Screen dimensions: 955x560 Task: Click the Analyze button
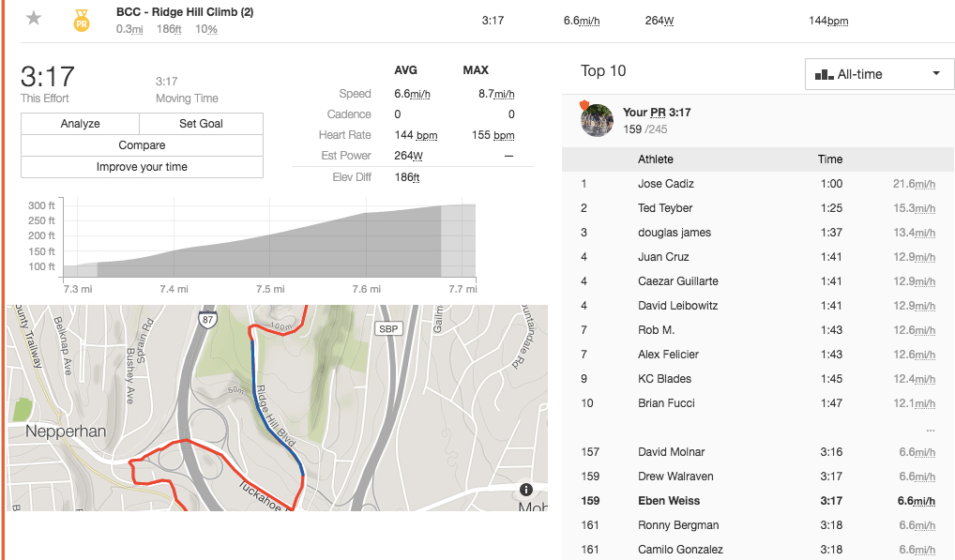point(80,124)
